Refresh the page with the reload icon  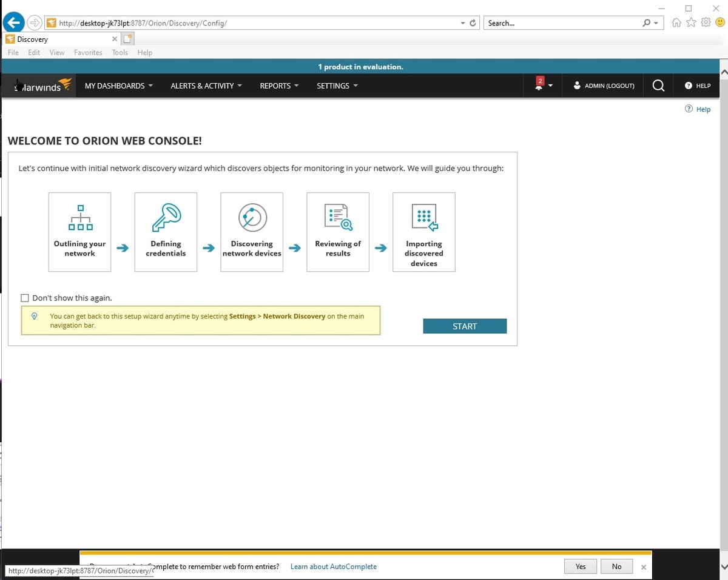tap(473, 23)
